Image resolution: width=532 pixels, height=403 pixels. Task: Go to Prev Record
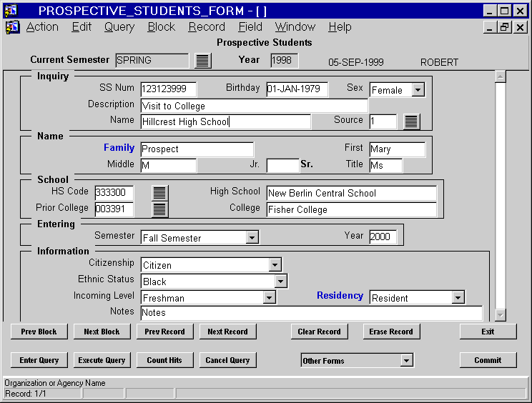tap(165, 332)
